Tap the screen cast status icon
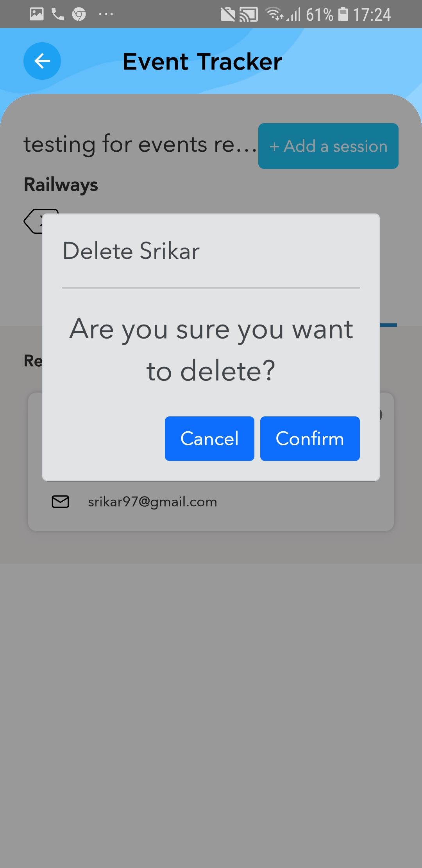Screen dimensions: 422x868 (x=249, y=15)
